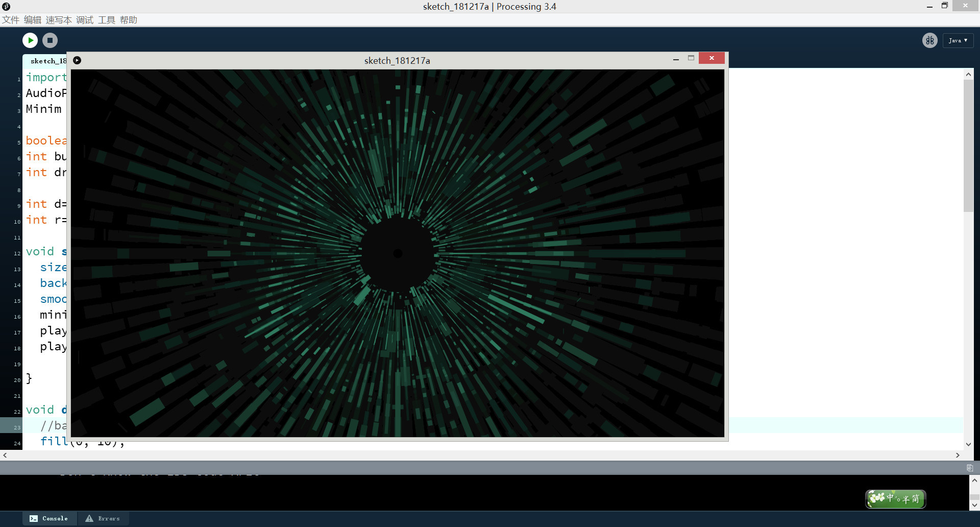Open the 工具 menu
Image resolution: width=980 pixels, height=527 pixels.
(x=107, y=20)
